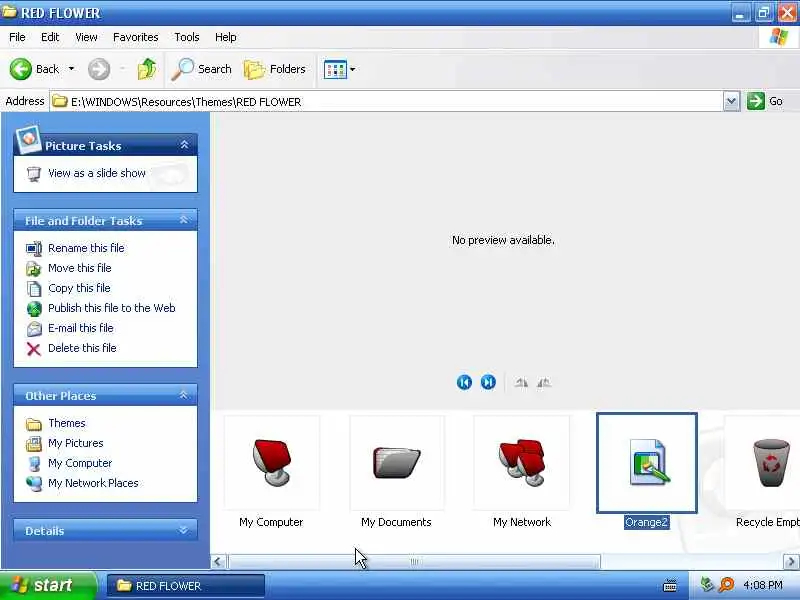
Task: Click Rename this file
Action: click(86, 248)
